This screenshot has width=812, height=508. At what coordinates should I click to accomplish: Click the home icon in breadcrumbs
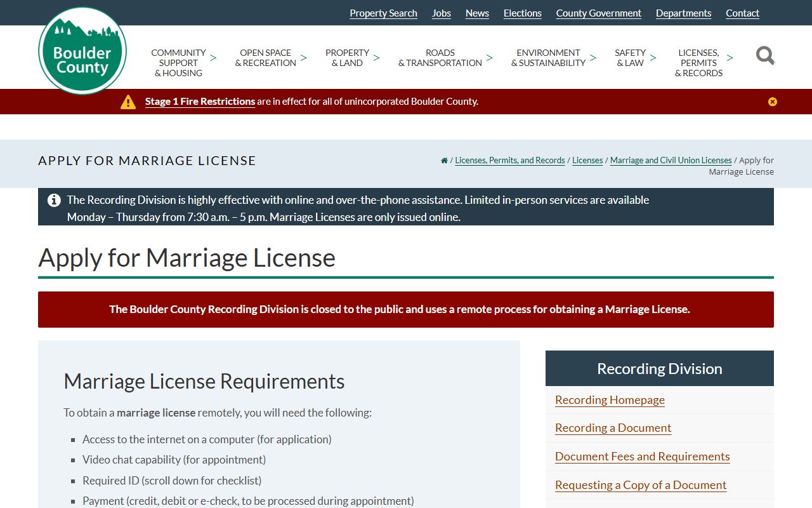pos(444,161)
